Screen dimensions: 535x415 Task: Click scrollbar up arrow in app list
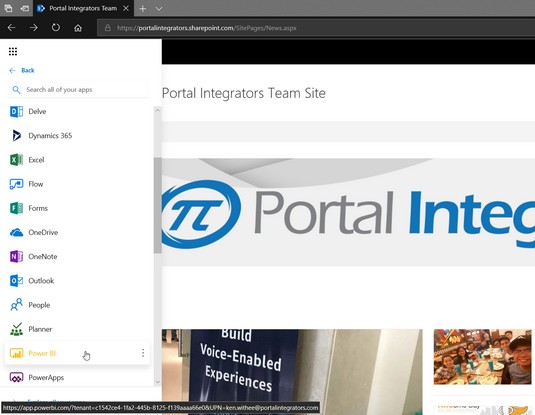[x=157, y=110]
